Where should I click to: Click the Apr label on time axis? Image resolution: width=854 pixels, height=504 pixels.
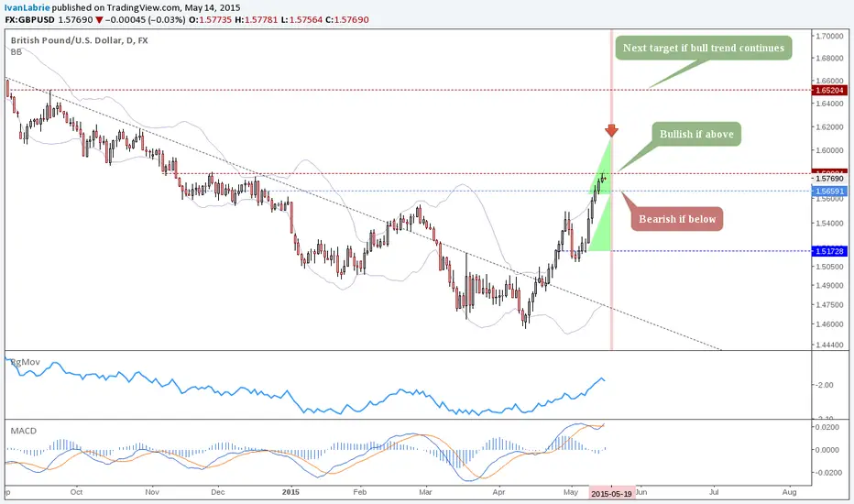(x=498, y=492)
